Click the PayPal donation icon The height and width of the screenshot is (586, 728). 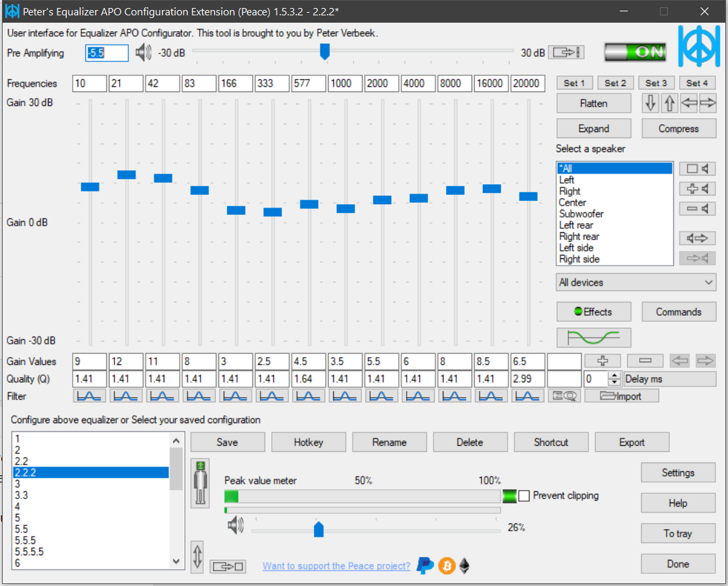425,565
